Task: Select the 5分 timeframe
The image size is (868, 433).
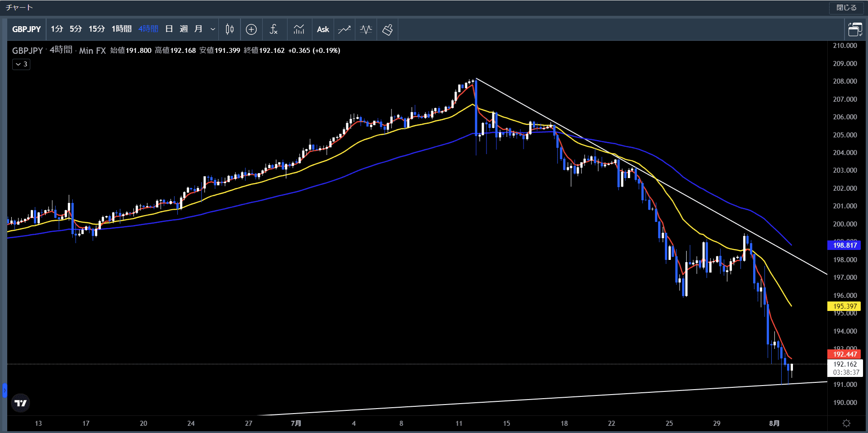Action: (x=75, y=29)
